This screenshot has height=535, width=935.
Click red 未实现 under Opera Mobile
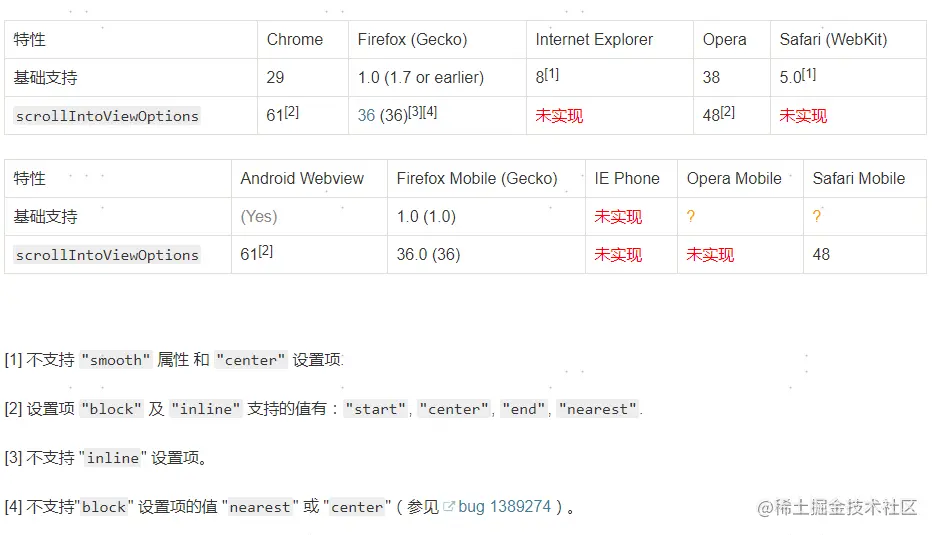pos(710,255)
